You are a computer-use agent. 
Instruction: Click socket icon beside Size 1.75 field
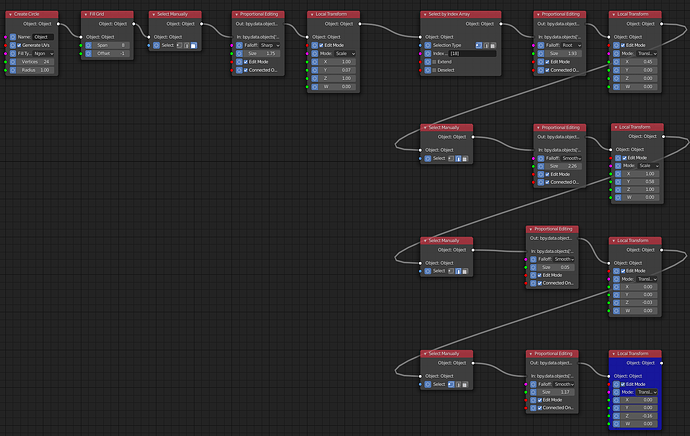click(x=239, y=54)
